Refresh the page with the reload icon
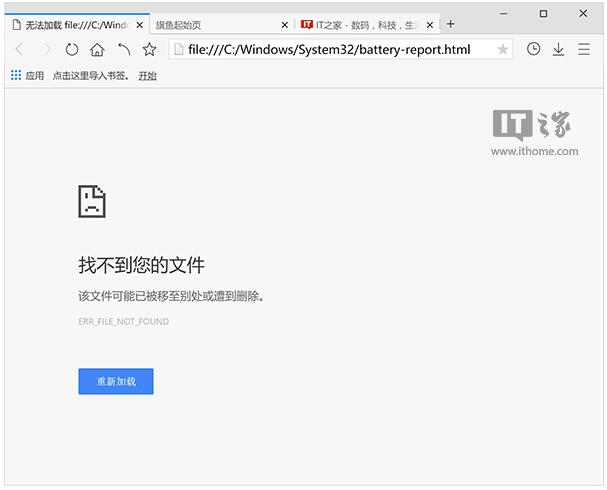607x490 pixels. (x=72, y=49)
